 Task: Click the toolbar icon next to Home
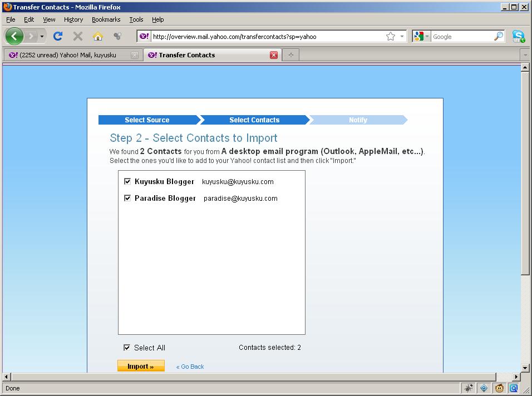pyautogui.click(x=117, y=36)
